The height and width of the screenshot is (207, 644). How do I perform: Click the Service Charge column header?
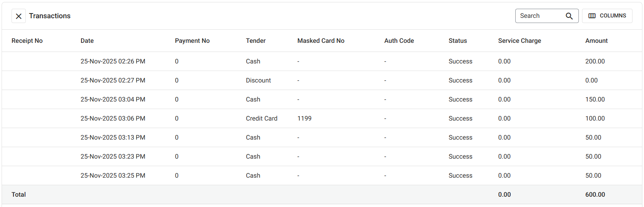tap(519, 41)
